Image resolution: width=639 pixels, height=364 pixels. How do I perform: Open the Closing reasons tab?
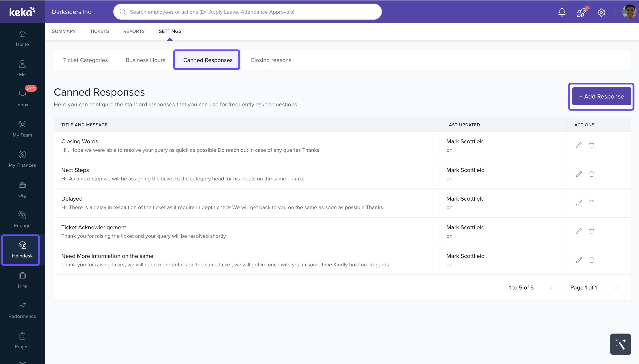(271, 60)
